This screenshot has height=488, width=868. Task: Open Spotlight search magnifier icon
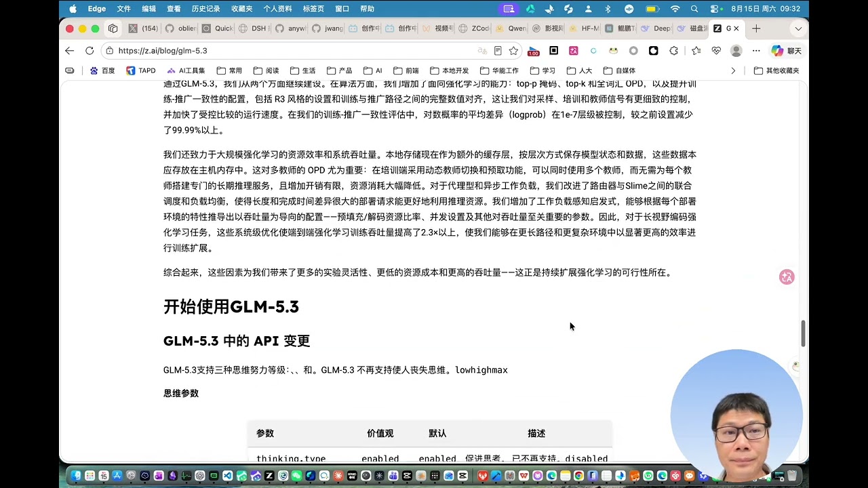[694, 9]
